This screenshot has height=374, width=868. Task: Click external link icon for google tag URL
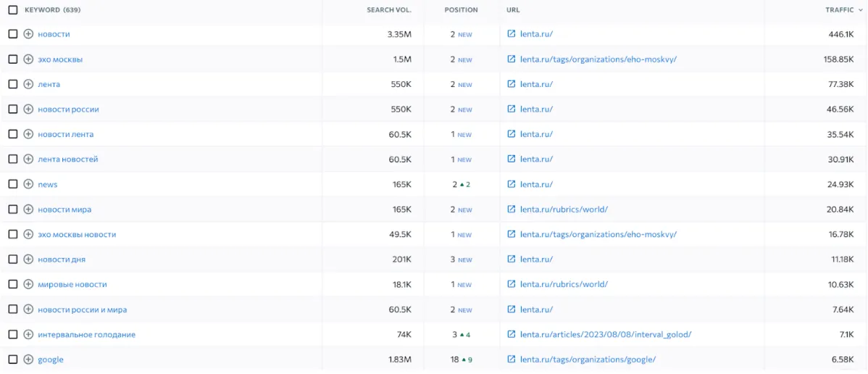coord(512,360)
